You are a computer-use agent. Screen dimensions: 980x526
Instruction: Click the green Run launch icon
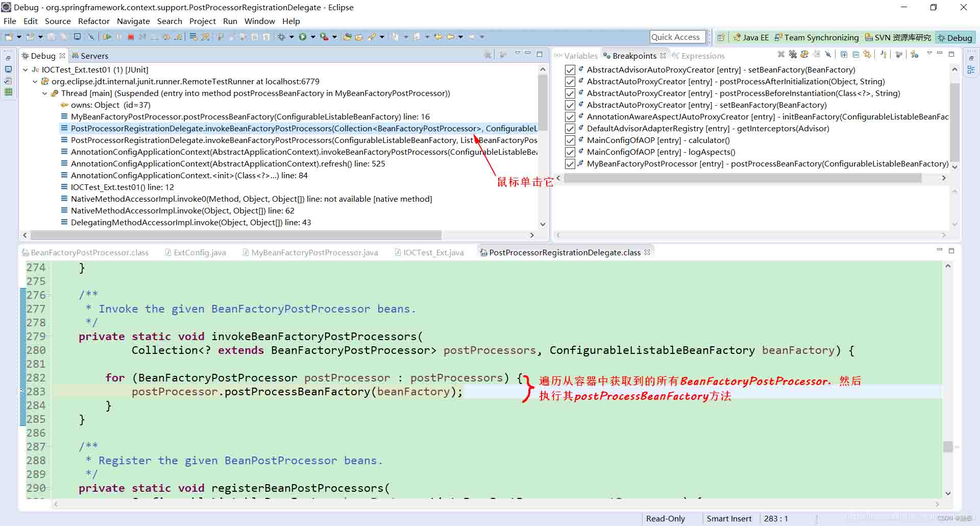[x=303, y=37]
